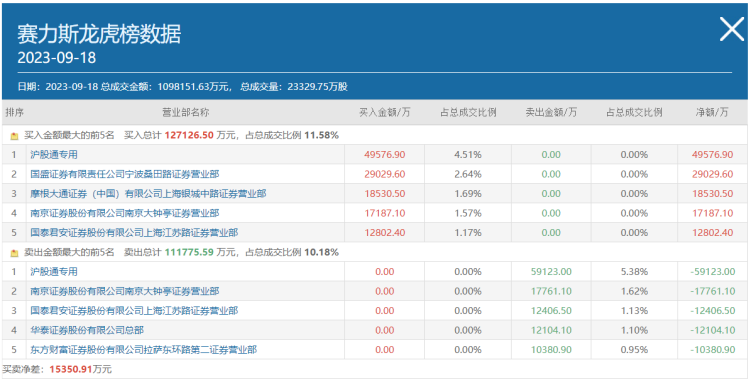
Task: Select the buy ratio 11.58%
Action: point(321,136)
